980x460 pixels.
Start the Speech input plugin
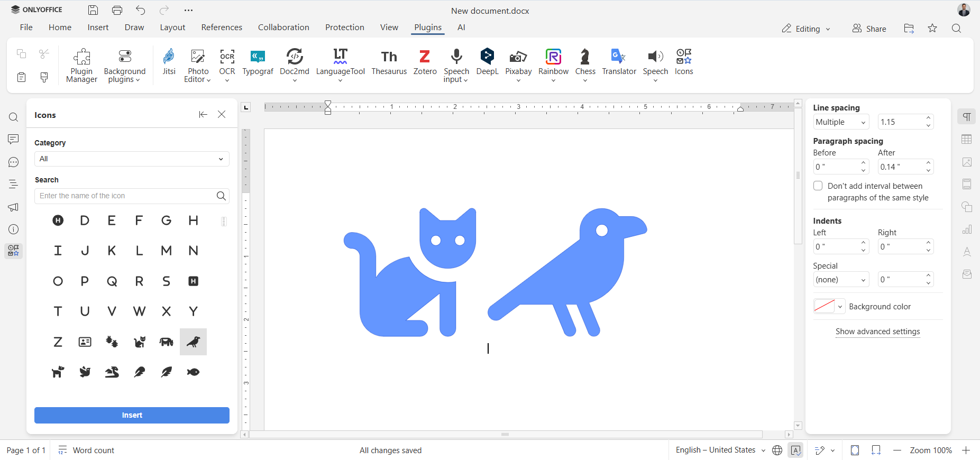(x=456, y=66)
